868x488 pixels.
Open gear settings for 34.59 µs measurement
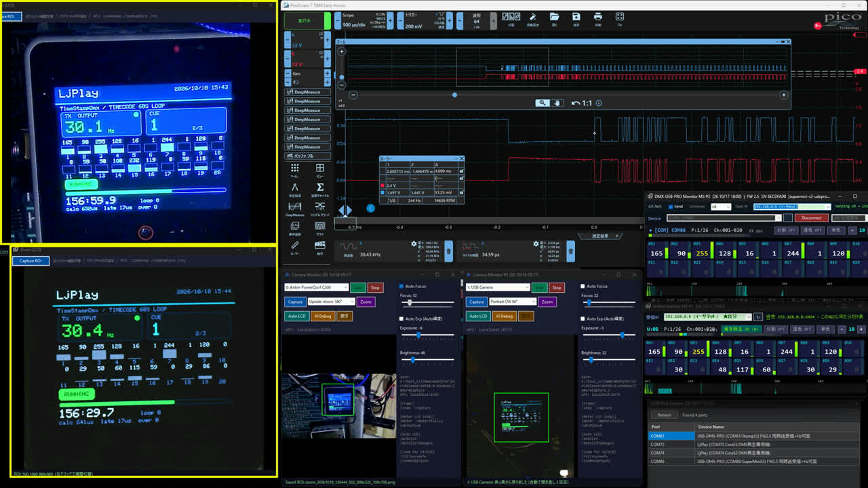(536, 243)
